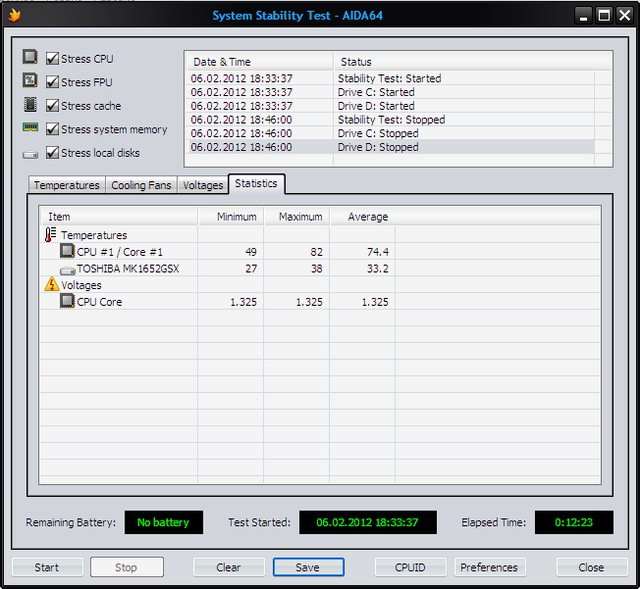Select the CPU #1 / Core #1 row
The height and width of the screenshot is (589, 640).
pyautogui.click(x=119, y=252)
